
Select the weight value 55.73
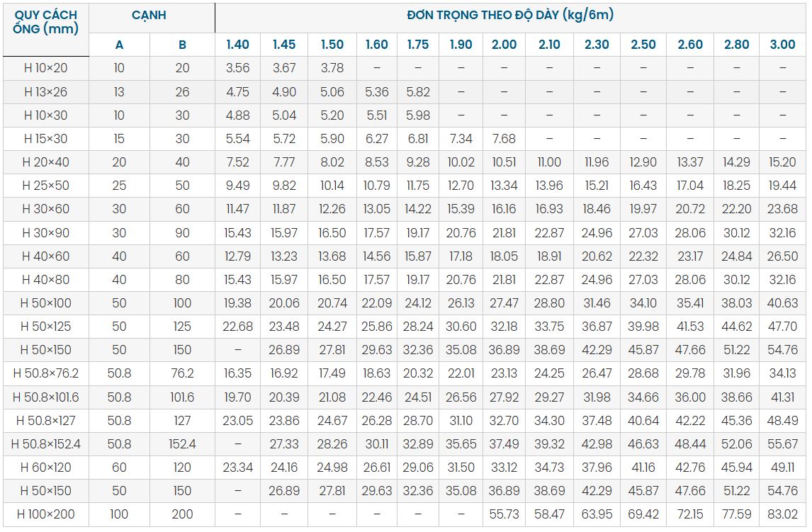504,514
